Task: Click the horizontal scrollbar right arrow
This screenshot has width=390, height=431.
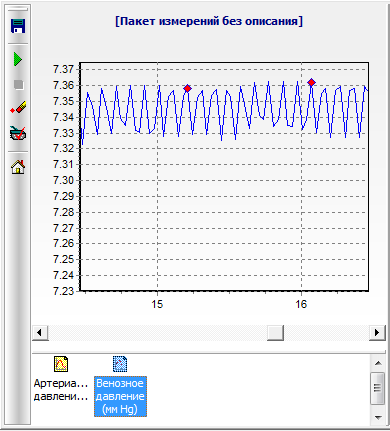Action: 377,332
